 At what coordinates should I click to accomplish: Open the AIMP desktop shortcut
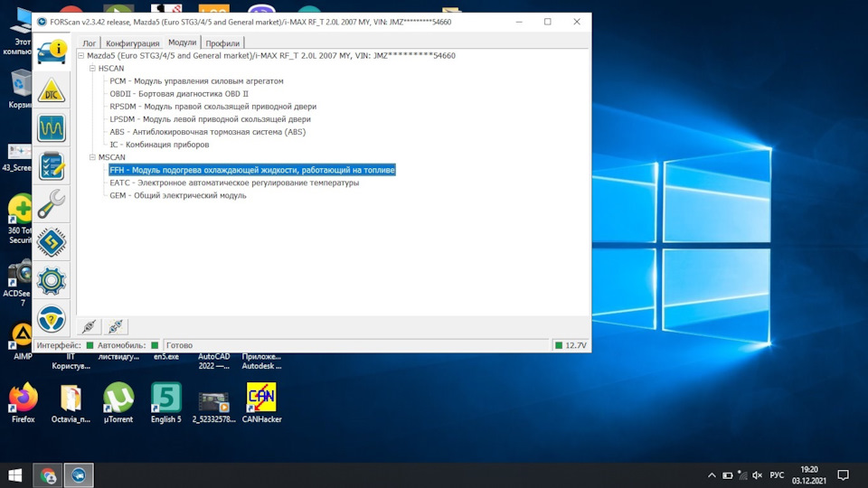(x=22, y=342)
